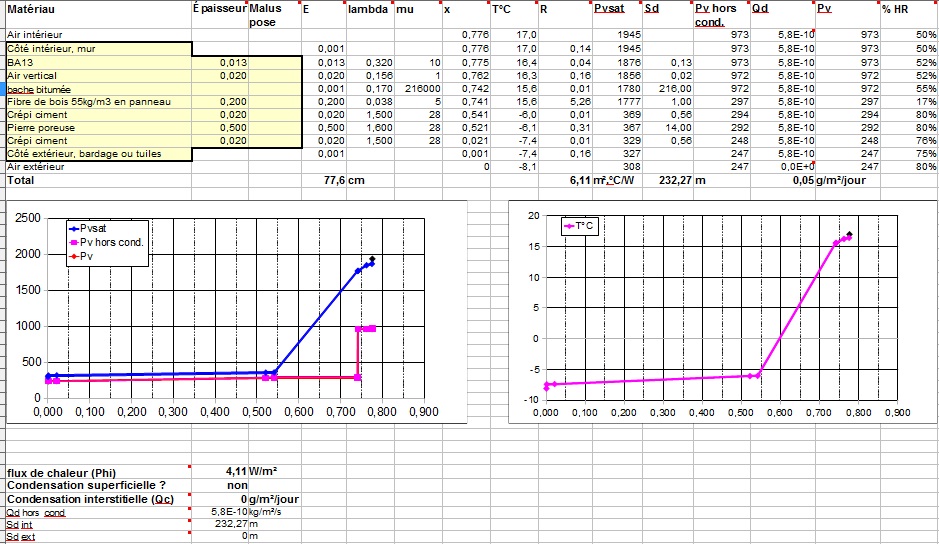The image size is (939, 544).
Task: Select BA13 thickness value 0,013
Action: (x=220, y=62)
